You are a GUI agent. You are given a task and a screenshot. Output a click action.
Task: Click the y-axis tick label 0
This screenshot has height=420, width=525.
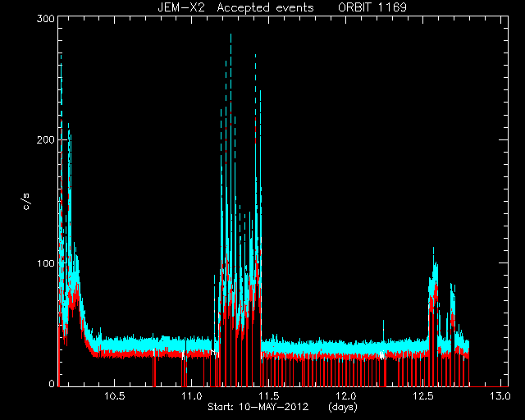click(52, 383)
